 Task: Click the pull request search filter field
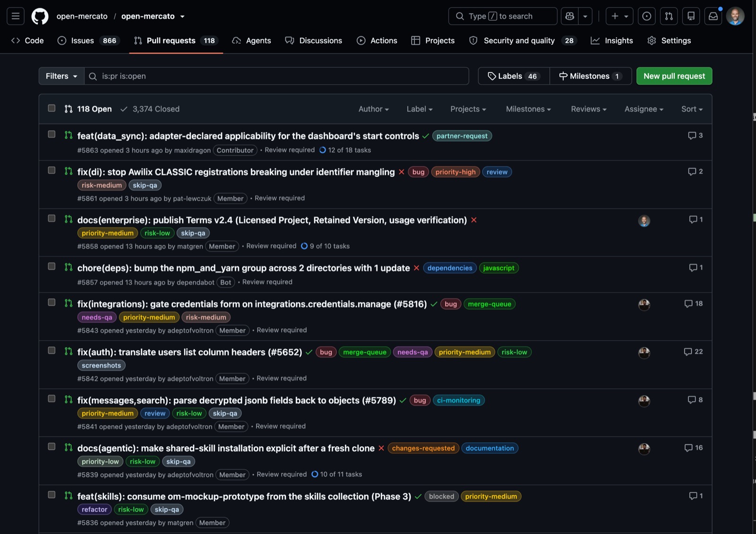276,76
